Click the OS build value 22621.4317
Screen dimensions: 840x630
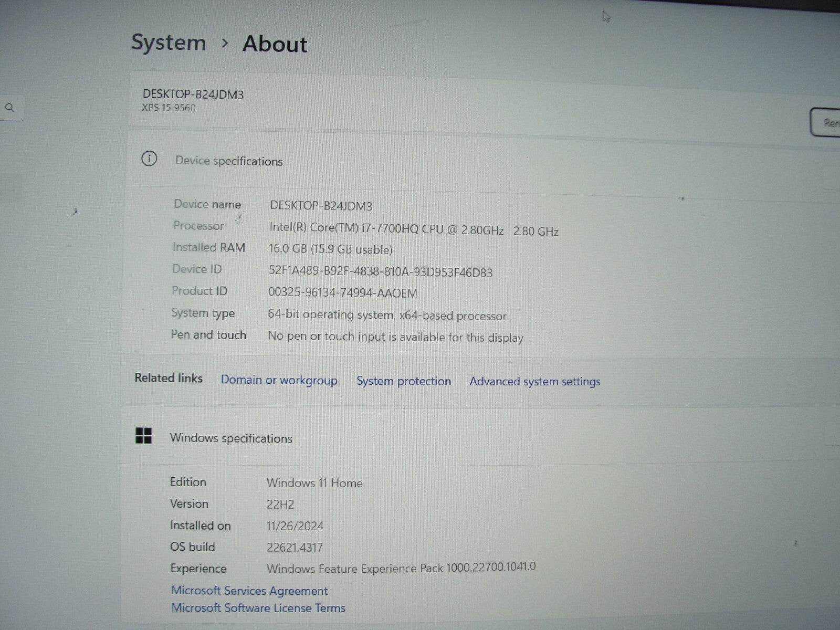click(295, 547)
